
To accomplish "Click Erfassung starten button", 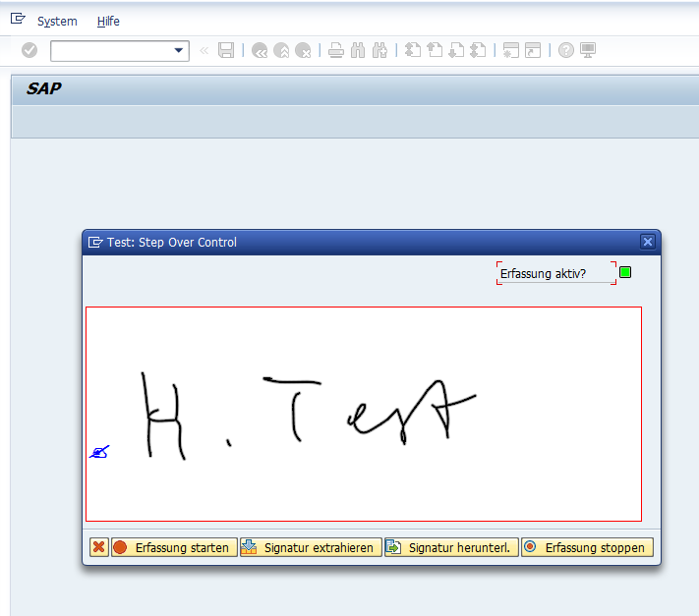I will click(174, 547).
